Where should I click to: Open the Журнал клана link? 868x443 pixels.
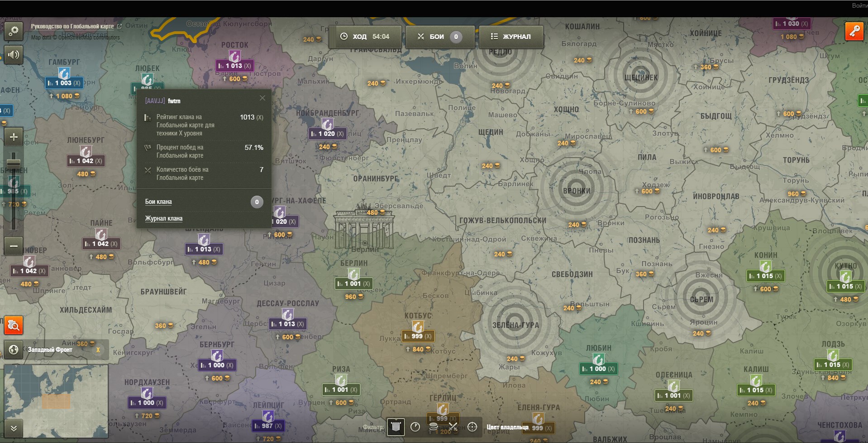(164, 218)
